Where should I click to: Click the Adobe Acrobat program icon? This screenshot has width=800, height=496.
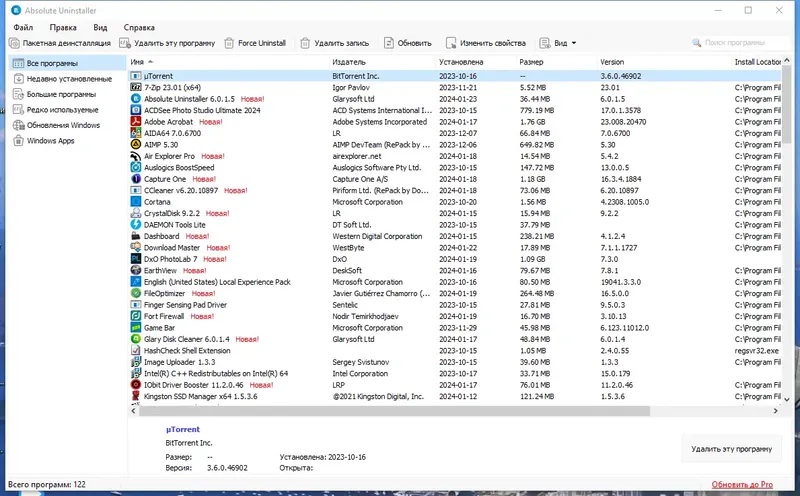(x=136, y=121)
